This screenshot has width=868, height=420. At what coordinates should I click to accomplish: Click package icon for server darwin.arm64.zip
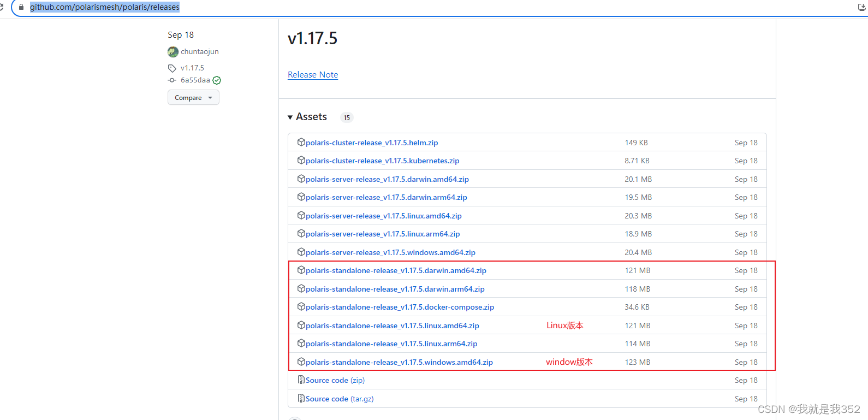tap(301, 197)
